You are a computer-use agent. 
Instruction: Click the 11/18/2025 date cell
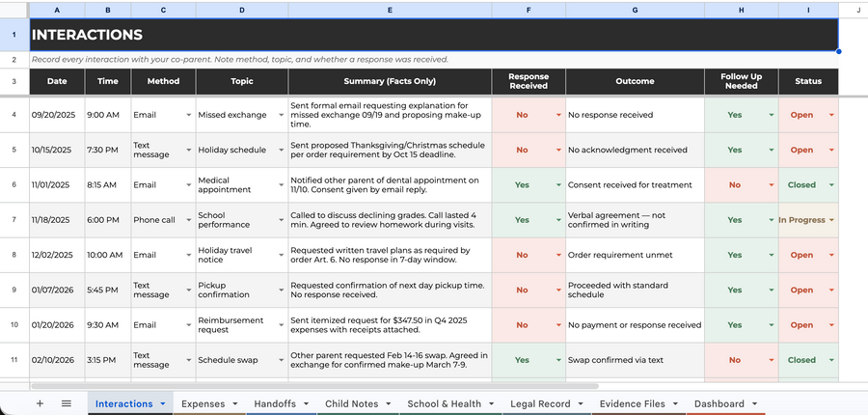pos(57,220)
